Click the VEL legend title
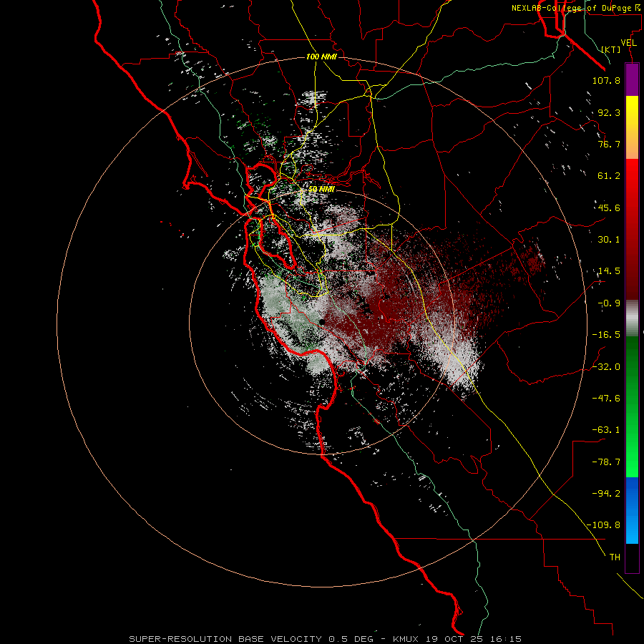Viewport: 644px width, 644px height. [x=628, y=43]
